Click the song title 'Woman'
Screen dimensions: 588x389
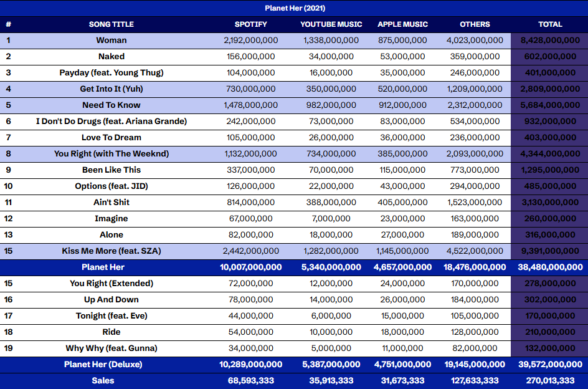(x=111, y=41)
